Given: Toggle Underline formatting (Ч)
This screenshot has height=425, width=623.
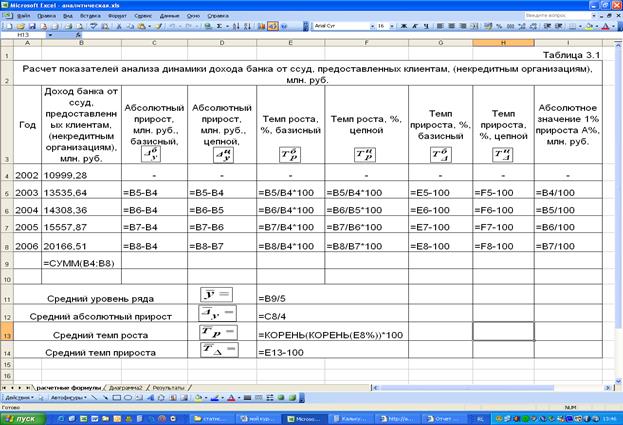Looking at the screenshot, I should tap(426, 26).
